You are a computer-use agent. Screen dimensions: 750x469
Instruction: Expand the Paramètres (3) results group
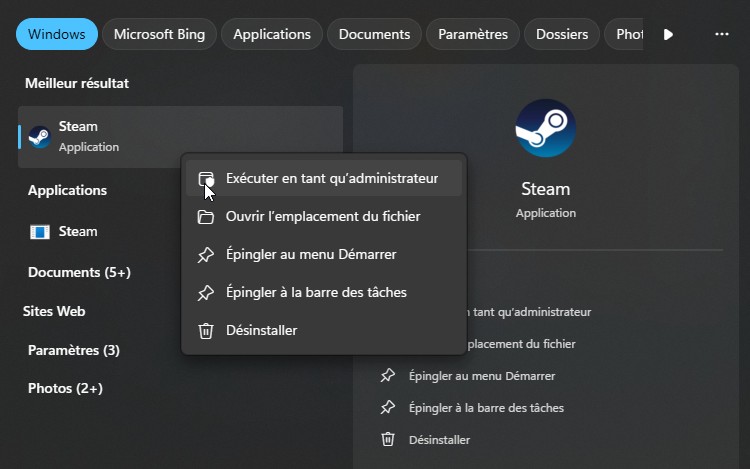[74, 350]
